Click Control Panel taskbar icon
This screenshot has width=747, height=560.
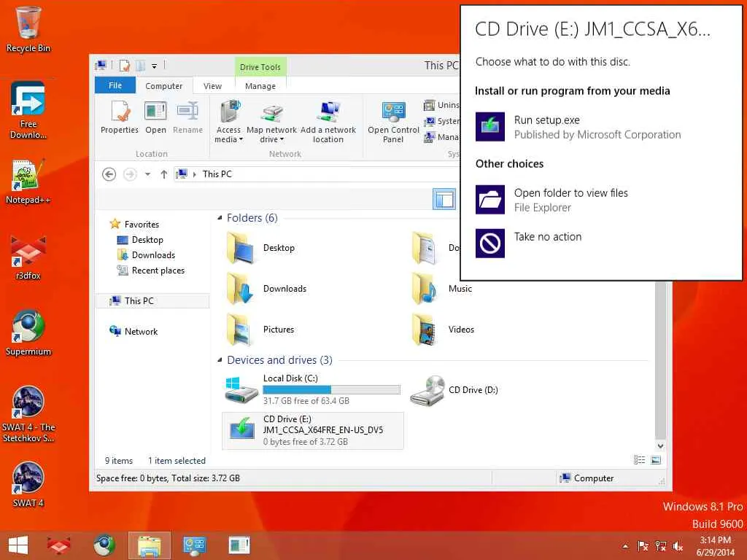[x=194, y=545]
